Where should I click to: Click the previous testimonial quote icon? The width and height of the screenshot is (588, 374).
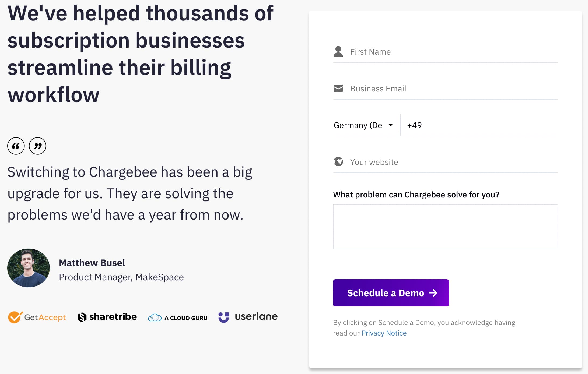pyautogui.click(x=16, y=146)
